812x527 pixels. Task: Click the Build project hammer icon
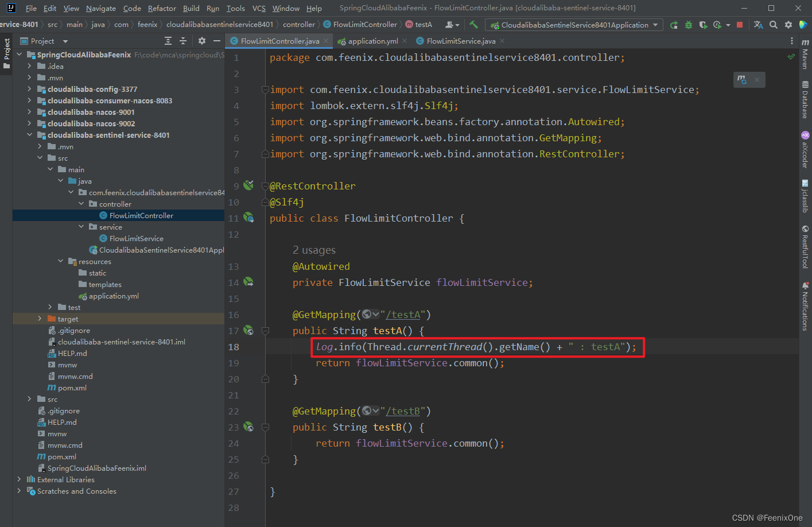click(x=473, y=25)
